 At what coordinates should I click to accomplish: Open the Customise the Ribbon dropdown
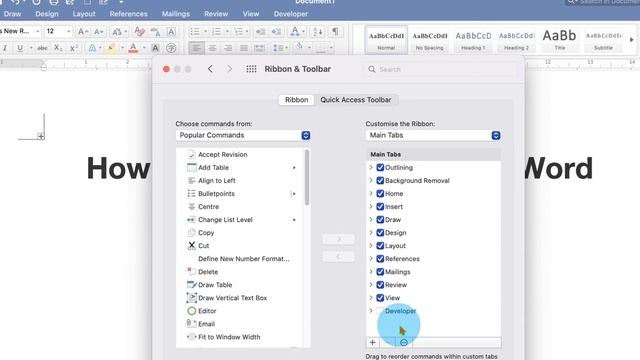click(x=433, y=135)
